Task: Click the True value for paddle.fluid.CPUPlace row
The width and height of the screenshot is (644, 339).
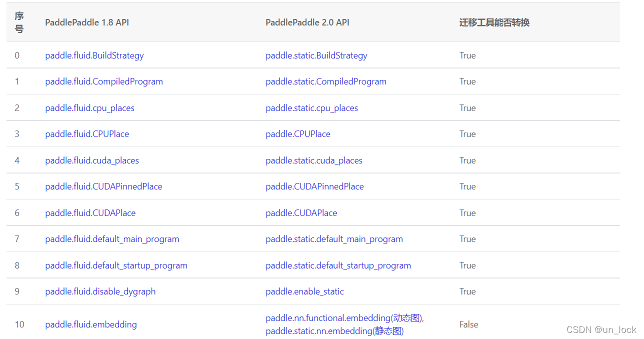Action: pyautogui.click(x=467, y=134)
